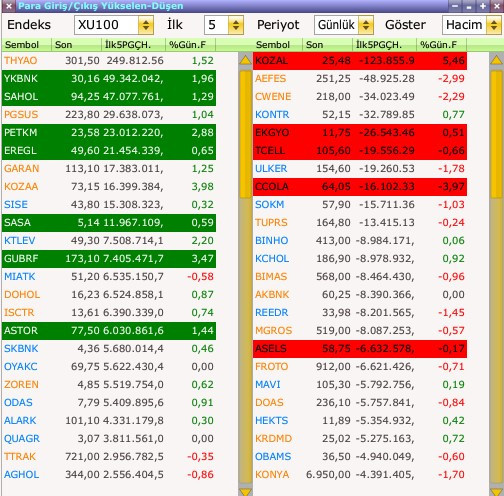The width and height of the screenshot is (504, 496).
Task: Select the BIMAS symbol
Action: pos(271,277)
